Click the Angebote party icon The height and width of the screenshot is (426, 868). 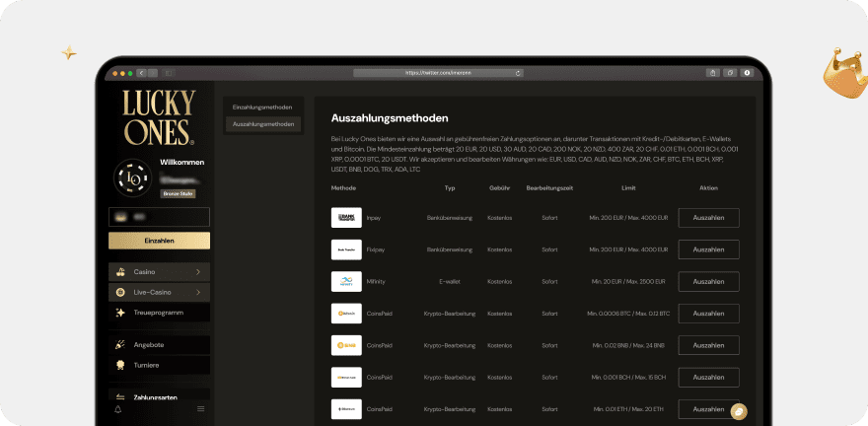point(120,345)
